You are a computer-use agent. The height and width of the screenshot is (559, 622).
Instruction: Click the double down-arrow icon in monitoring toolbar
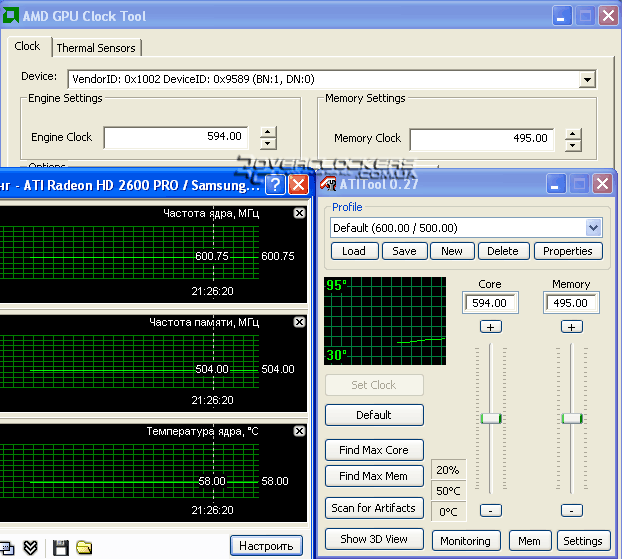coord(31,548)
